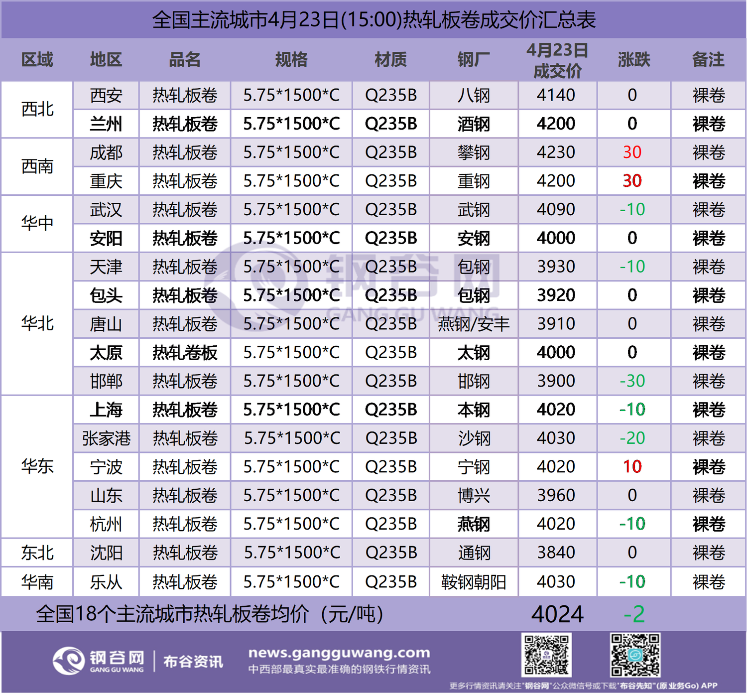The image size is (747, 700).
Task: Click the average change value -2
Action: pyautogui.click(x=634, y=614)
